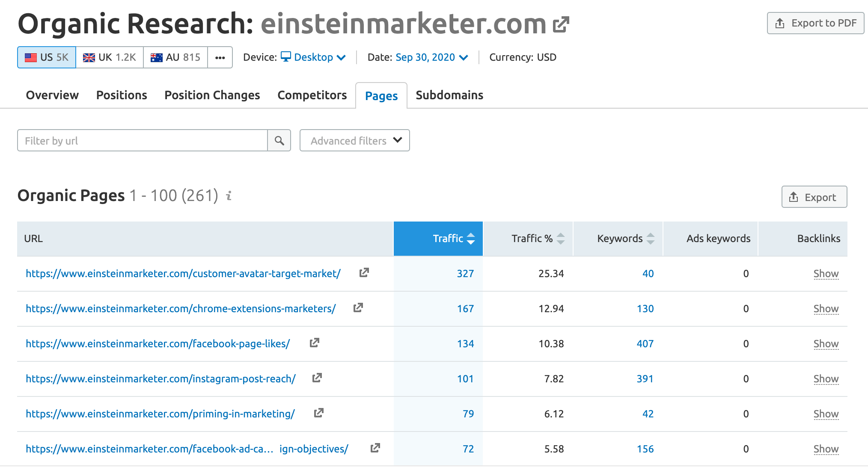This screenshot has width=868, height=467.
Task: Show backlinks for facebook-ad-campaign-objectives row
Action: click(x=826, y=449)
